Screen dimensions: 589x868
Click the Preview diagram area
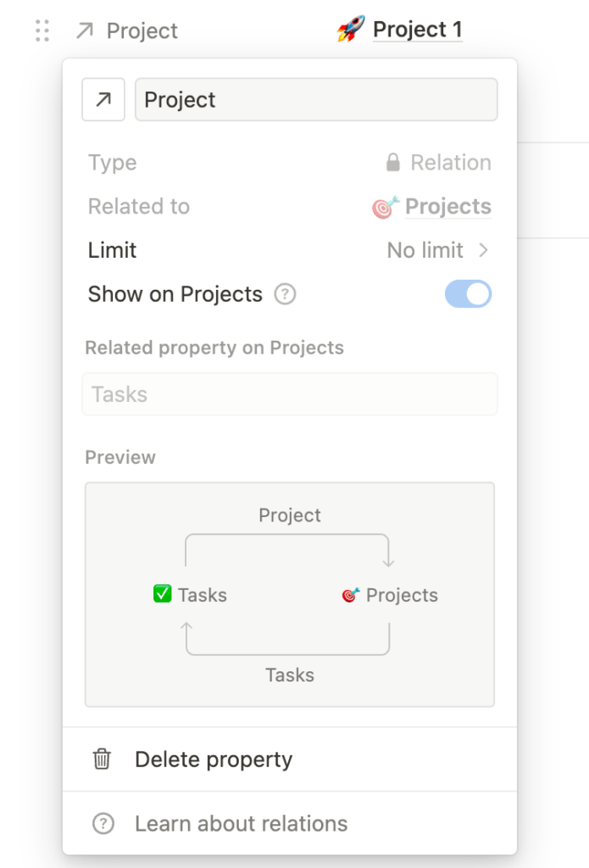pyautogui.click(x=289, y=594)
